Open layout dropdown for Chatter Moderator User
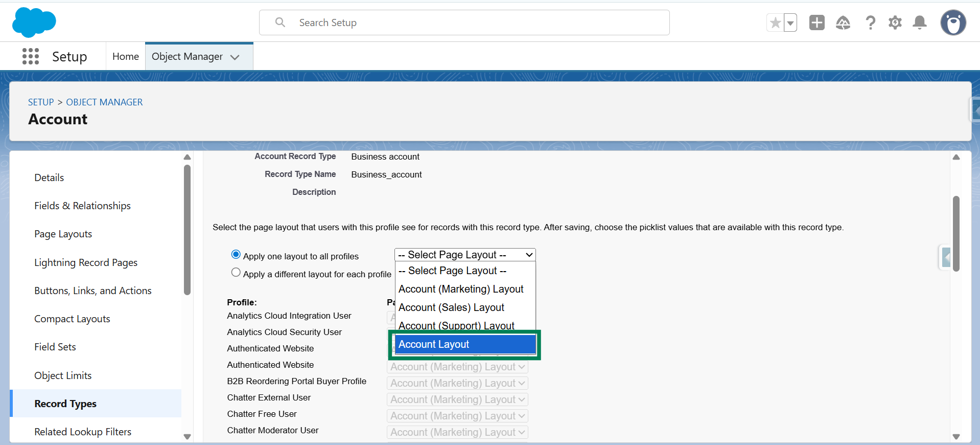Image resolution: width=980 pixels, height=445 pixels. pyautogui.click(x=457, y=432)
